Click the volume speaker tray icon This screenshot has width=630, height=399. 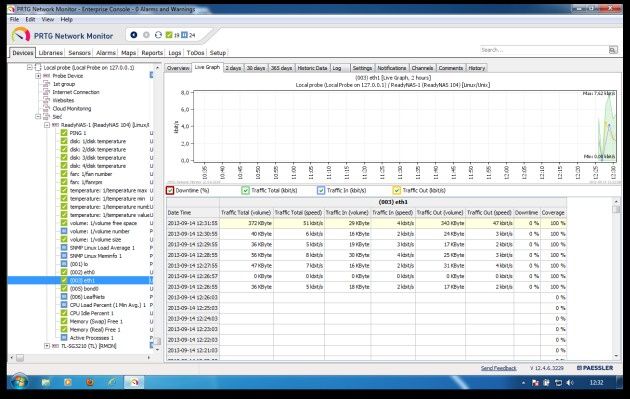570,383
